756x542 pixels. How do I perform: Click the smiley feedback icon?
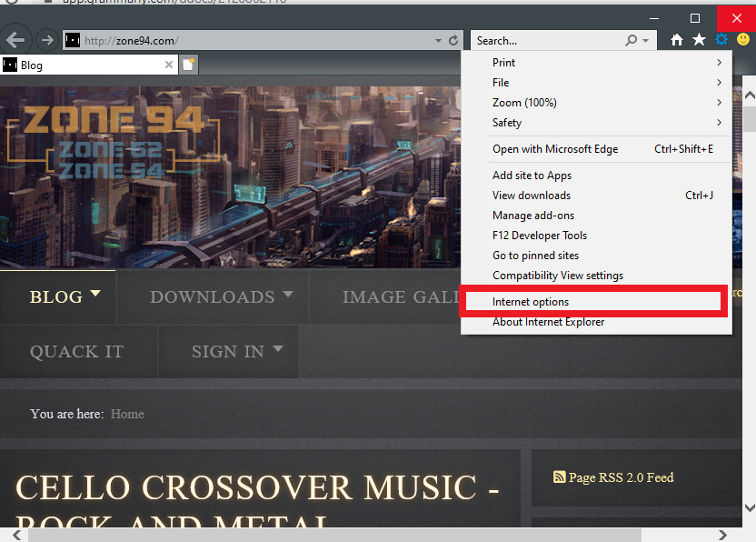[743, 40]
